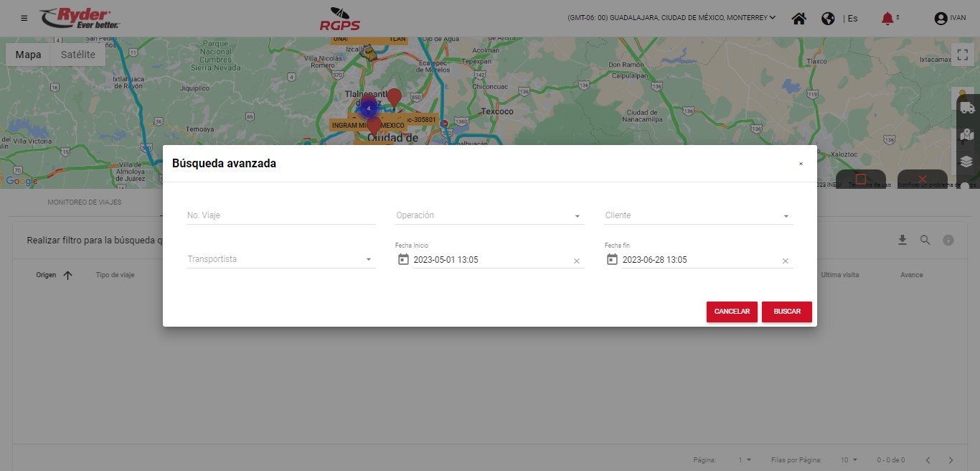Click the download icon above table
Image resolution: width=980 pixels, height=471 pixels.
click(903, 240)
